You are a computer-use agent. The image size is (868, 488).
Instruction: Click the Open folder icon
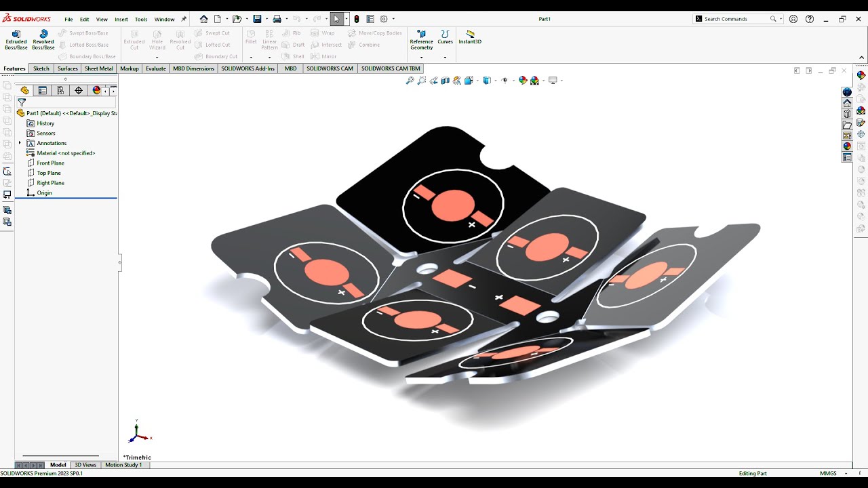(236, 19)
